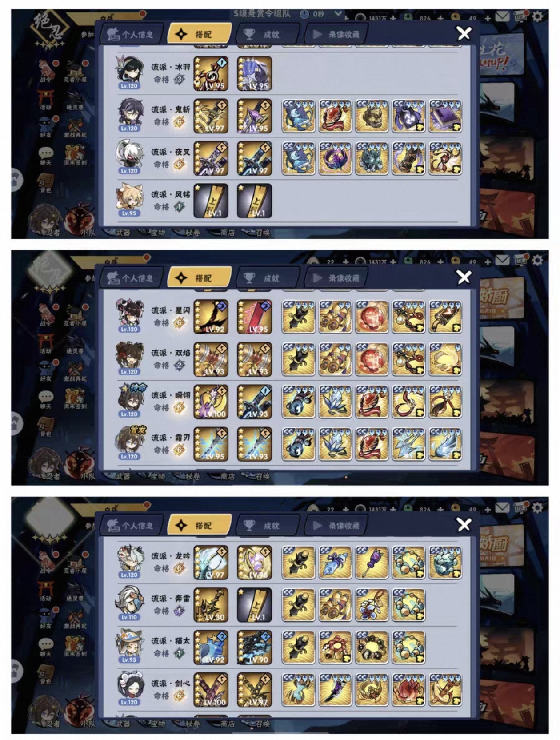Select the 鬼斩 first weapon icon LV.97
This screenshot has width=560, height=740.
click(x=211, y=116)
